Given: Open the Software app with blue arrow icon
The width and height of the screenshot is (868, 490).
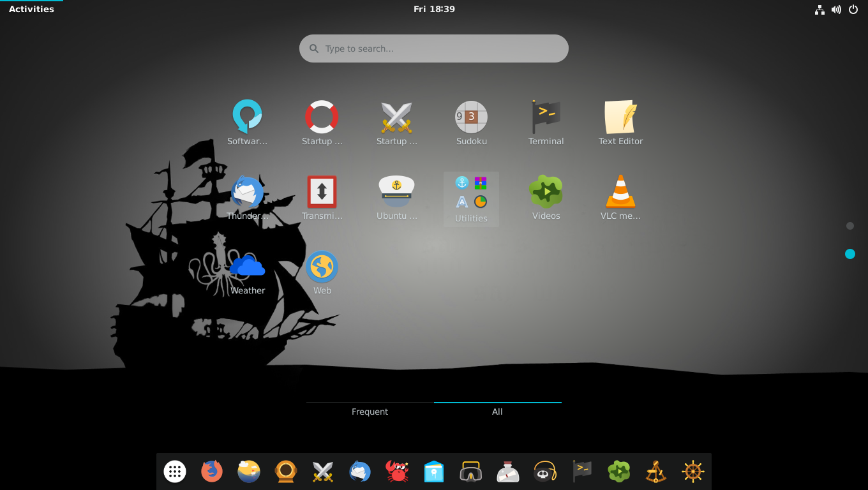Looking at the screenshot, I should 248,123.
